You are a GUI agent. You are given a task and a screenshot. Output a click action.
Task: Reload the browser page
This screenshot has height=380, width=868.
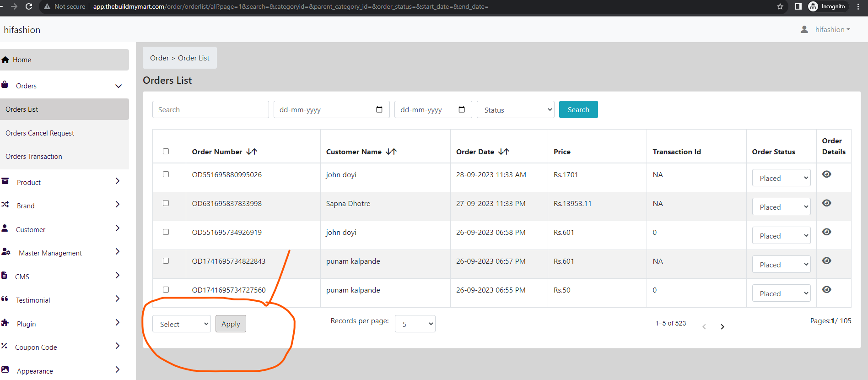point(29,6)
